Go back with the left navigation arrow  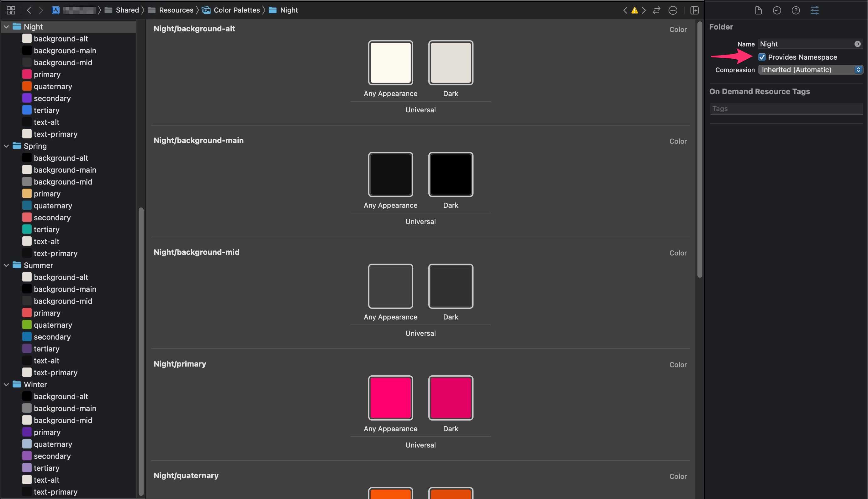pyautogui.click(x=29, y=10)
